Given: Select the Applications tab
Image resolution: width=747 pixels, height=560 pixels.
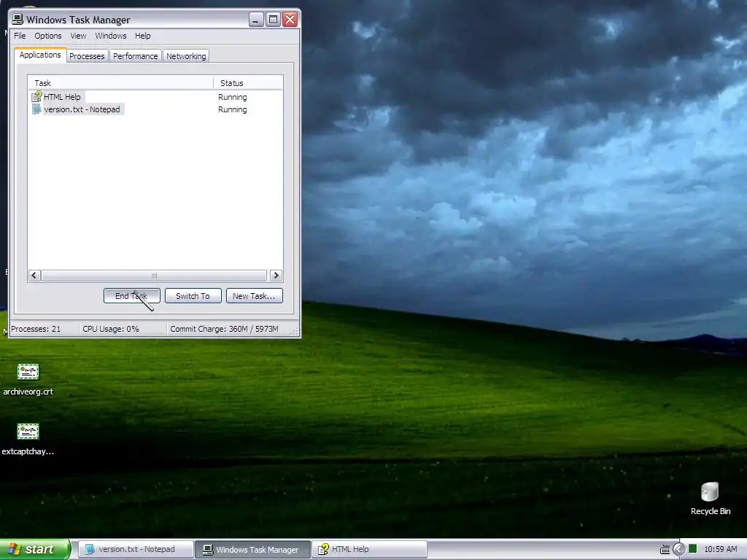Looking at the screenshot, I should coord(40,55).
